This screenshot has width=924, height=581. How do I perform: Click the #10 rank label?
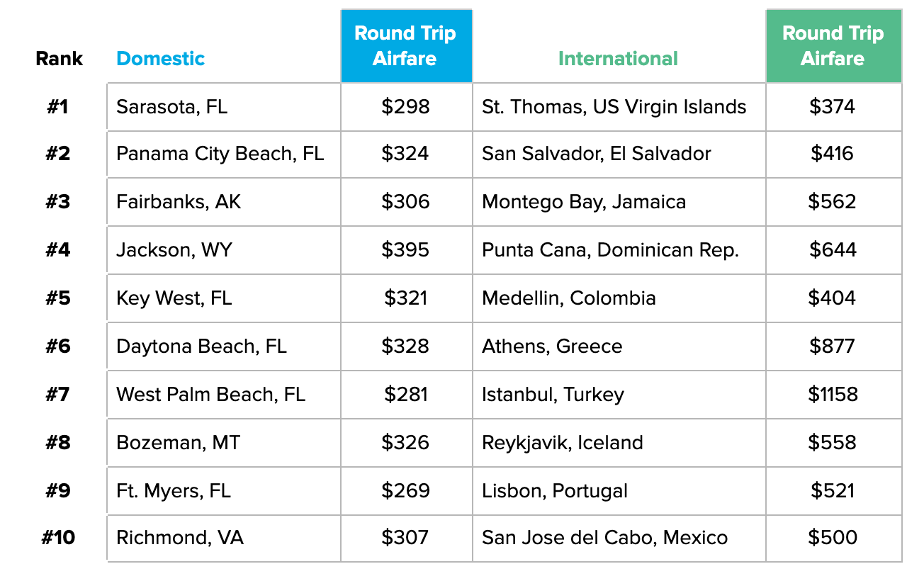[58, 538]
